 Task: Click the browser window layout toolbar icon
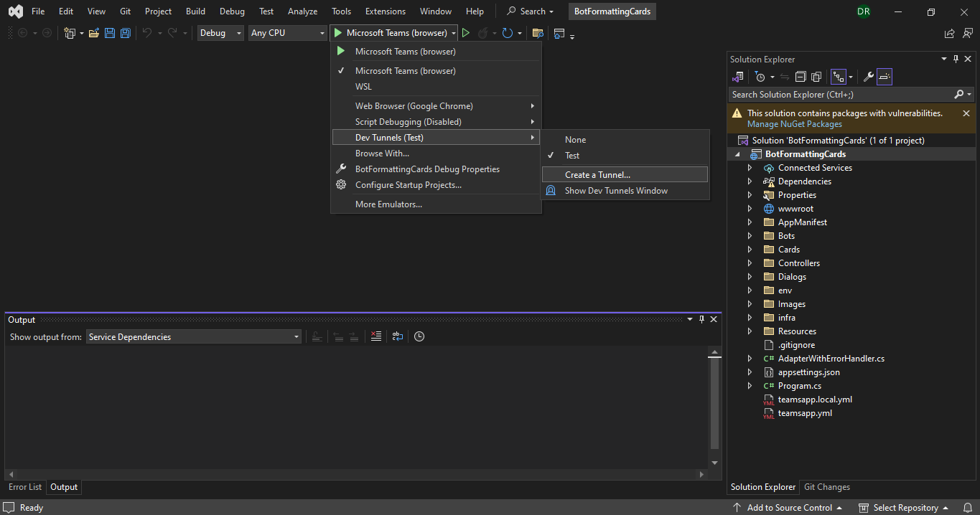pos(559,33)
